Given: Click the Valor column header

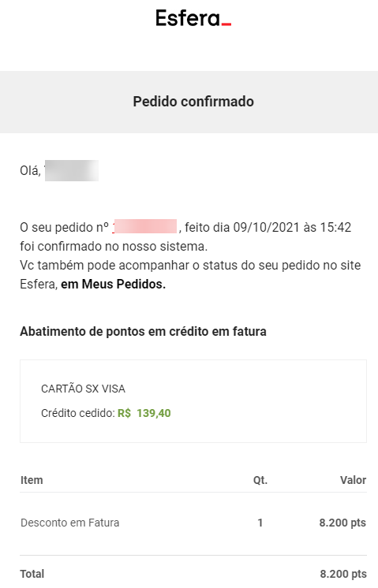Looking at the screenshot, I should [x=353, y=480].
